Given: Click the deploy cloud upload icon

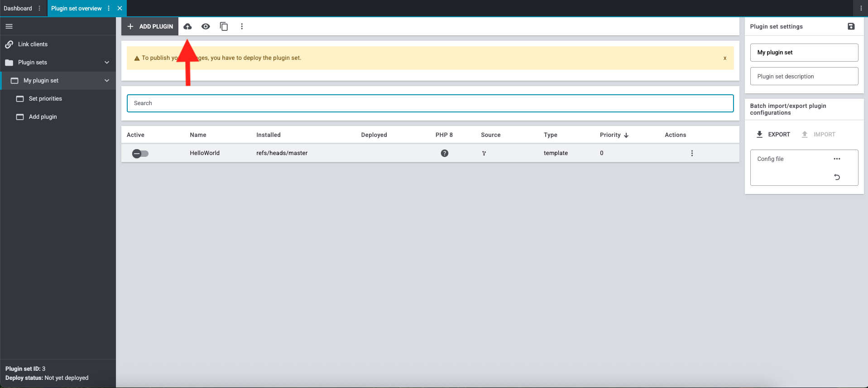Looking at the screenshot, I should coord(187,26).
